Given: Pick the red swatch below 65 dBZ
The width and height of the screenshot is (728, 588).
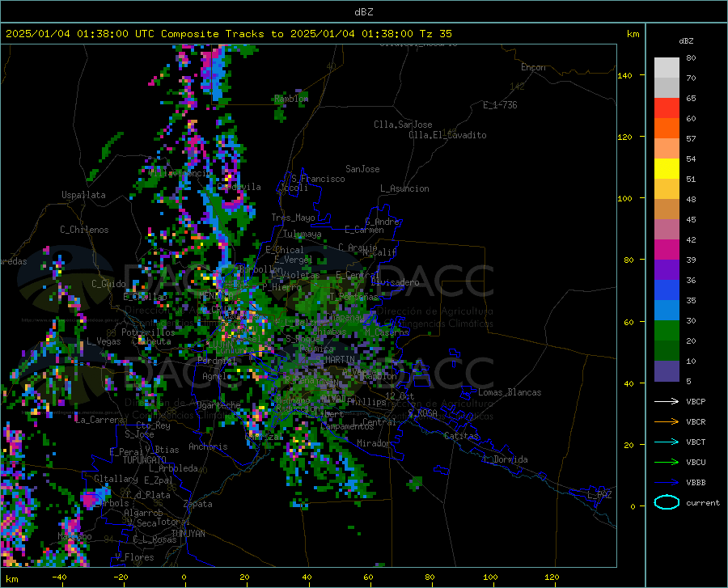Looking at the screenshot, I should 667,108.
